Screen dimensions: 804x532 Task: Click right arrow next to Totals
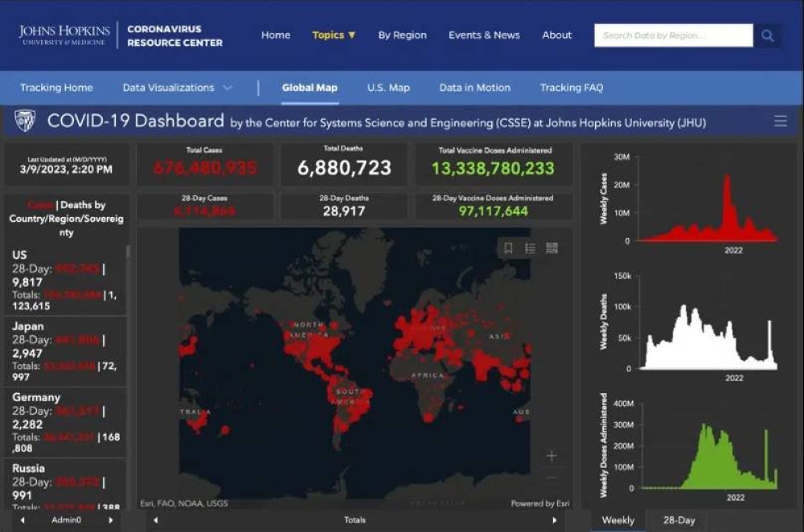click(554, 520)
